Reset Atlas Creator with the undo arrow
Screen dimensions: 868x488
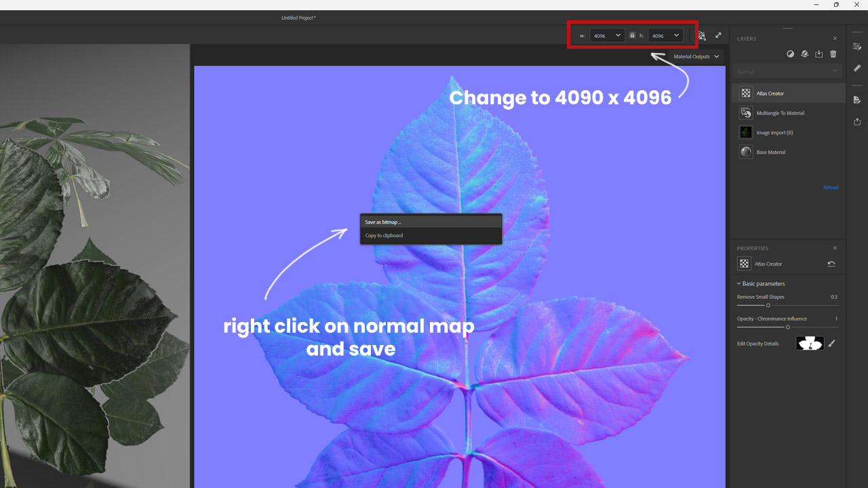click(x=831, y=264)
